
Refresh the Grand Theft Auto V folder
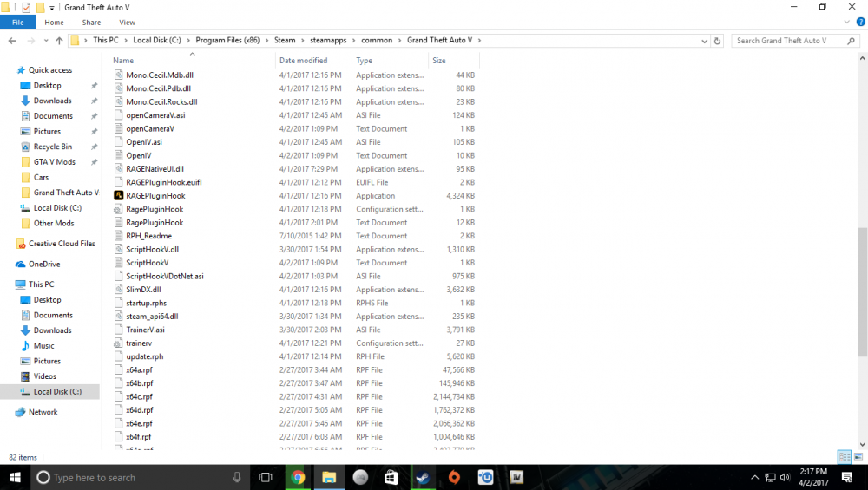coord(717,41)
